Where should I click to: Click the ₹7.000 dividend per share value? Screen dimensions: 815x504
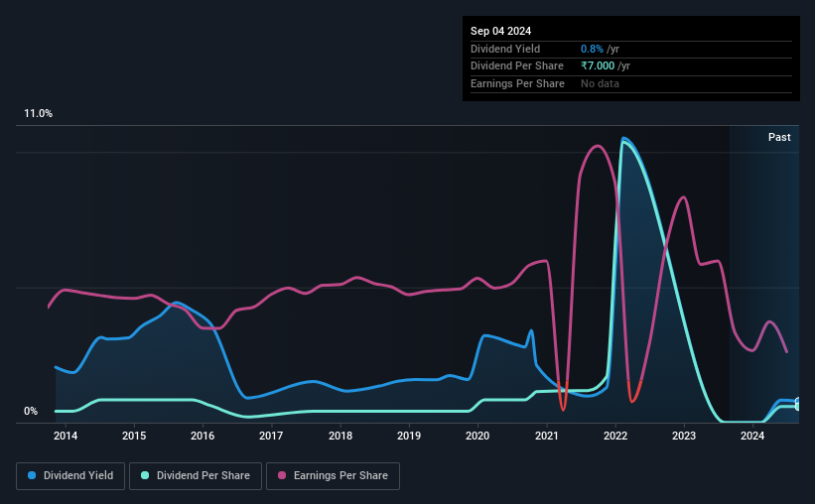[x=598, y=65]
